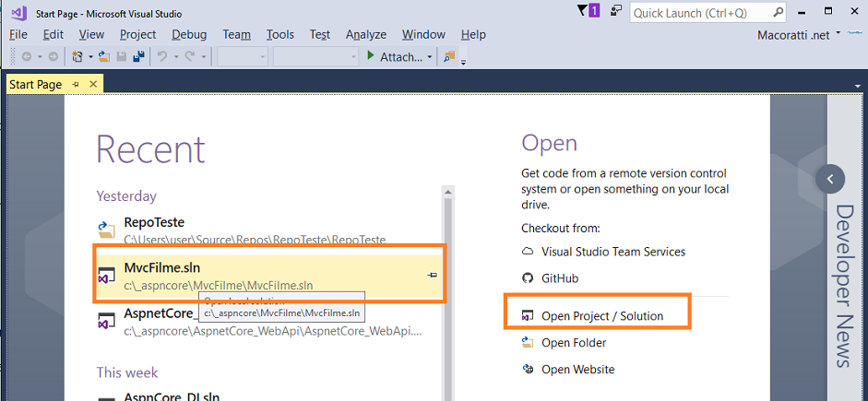Click the New Project toolbar icon
868x401 pixels.
click(x=77, y=56)
